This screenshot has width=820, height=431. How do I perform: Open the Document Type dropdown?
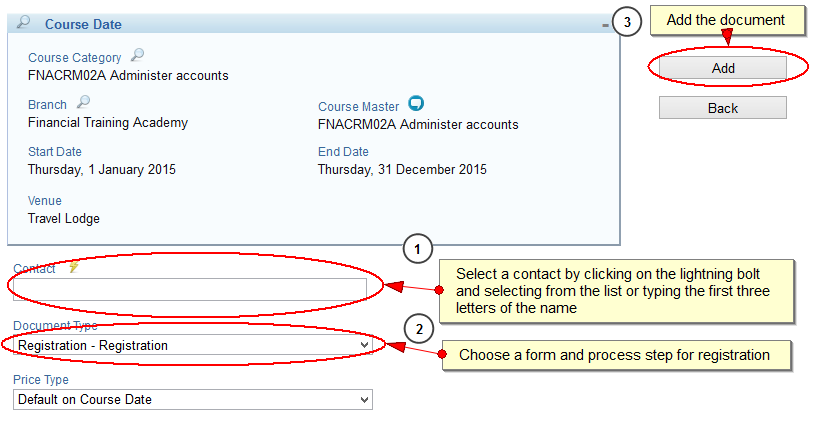[x=192, y=345]
